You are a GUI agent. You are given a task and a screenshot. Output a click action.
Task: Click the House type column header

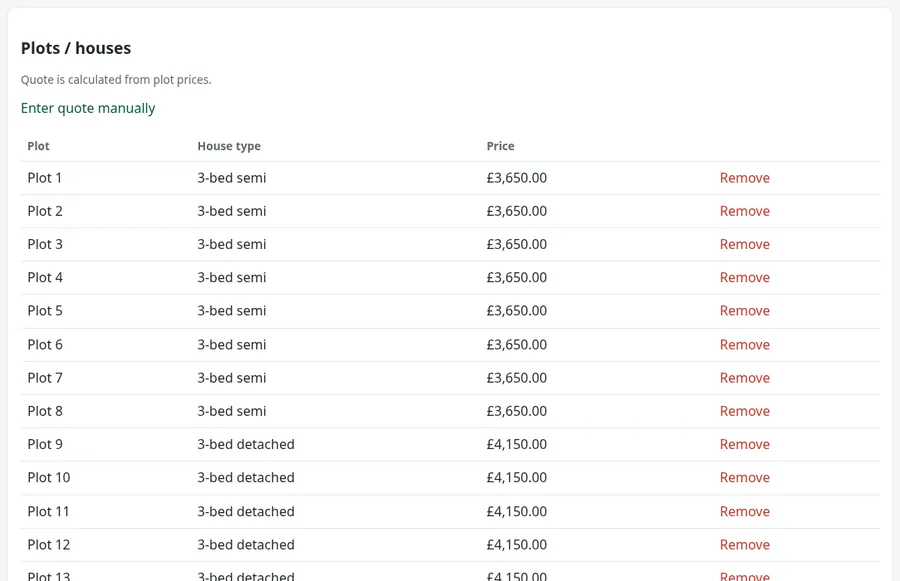pos(229,146)
